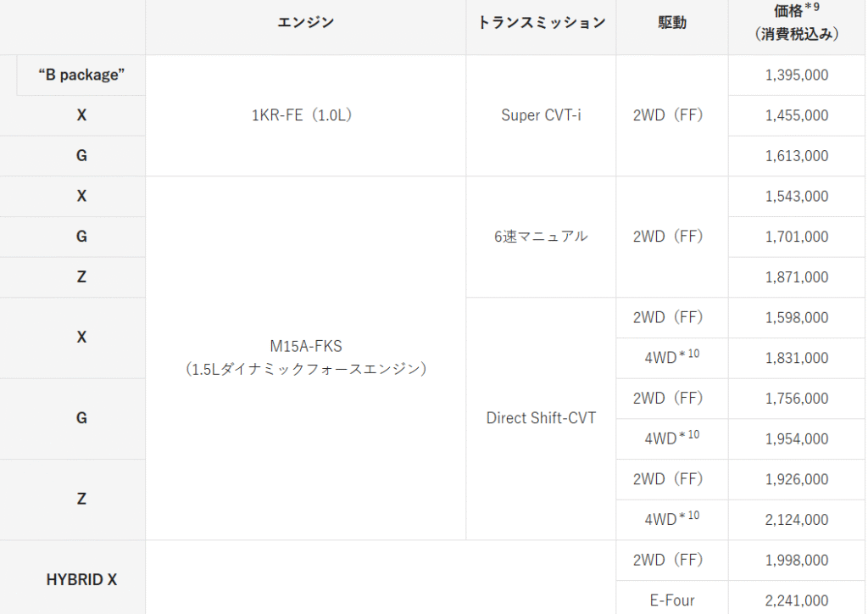Click the HYBRID X grade label
This screenshot has height=614, width=868.
[81, 580]
